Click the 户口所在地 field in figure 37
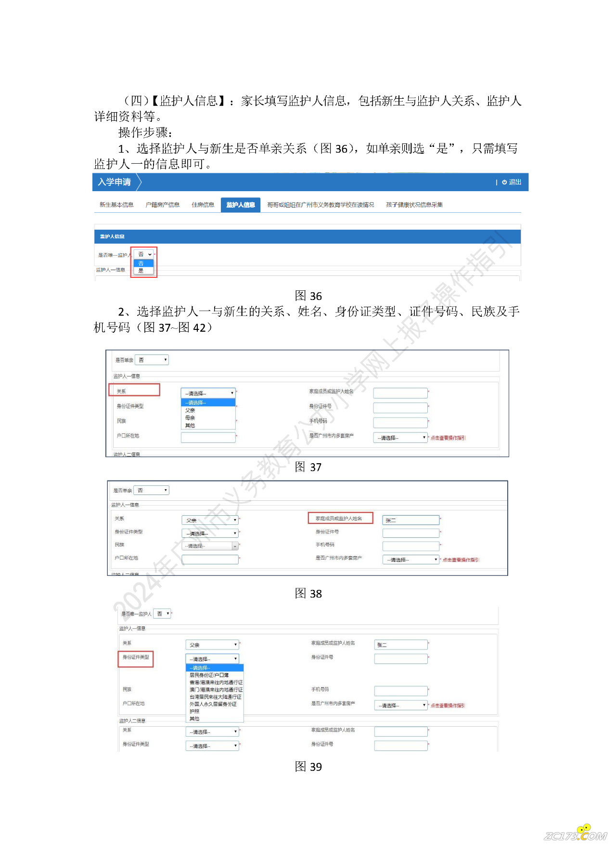 (x=208, y=437)
